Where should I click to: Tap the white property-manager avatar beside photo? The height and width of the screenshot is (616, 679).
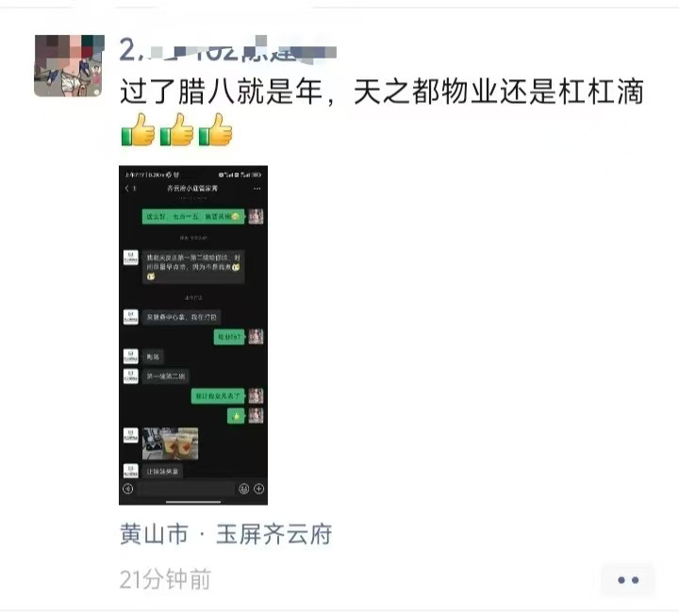(131, 436)
